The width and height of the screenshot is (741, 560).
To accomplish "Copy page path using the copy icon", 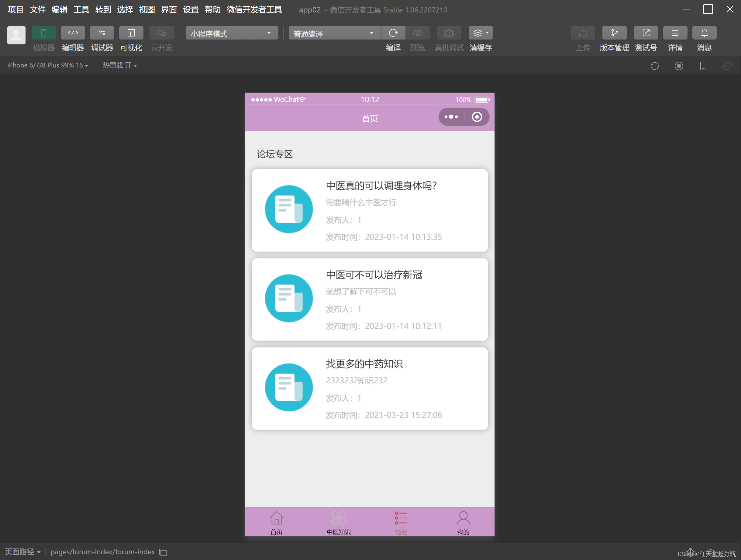I will tap(163, 552).
